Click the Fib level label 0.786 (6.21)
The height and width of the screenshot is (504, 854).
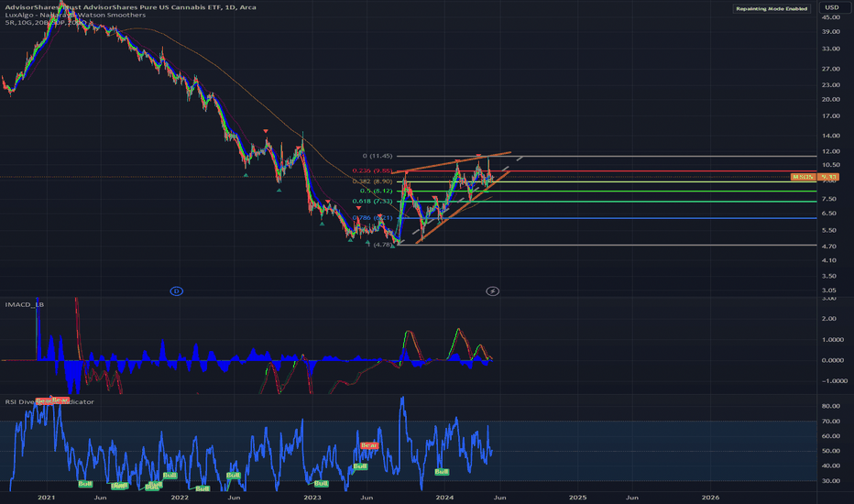372,218
